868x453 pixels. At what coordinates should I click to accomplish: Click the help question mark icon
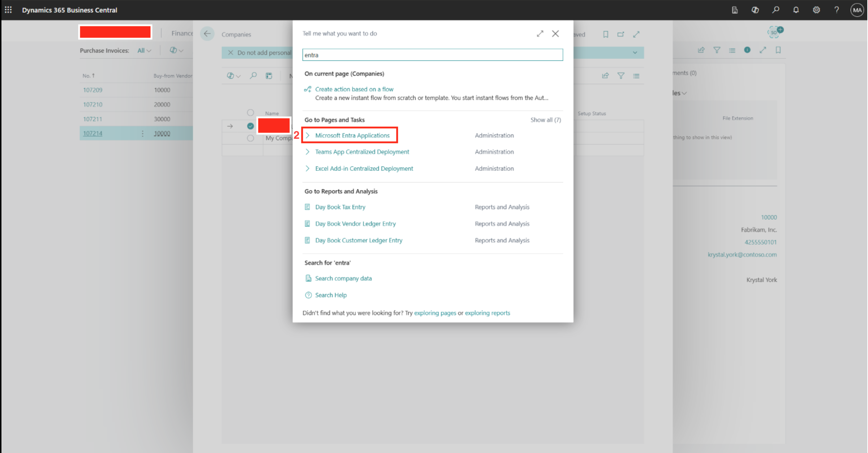coord(837,10)
